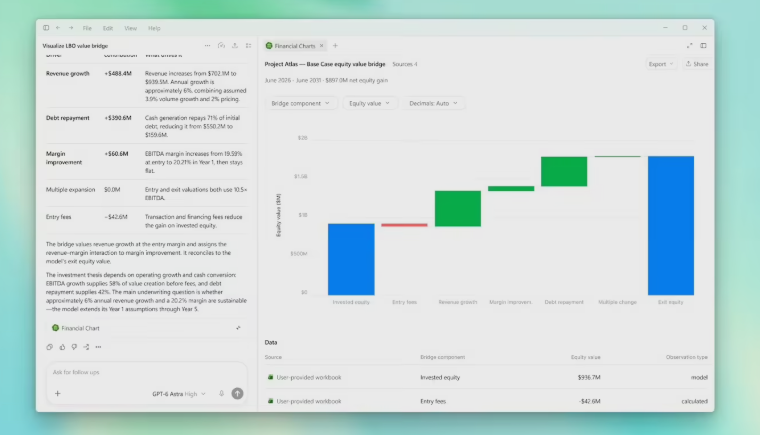Screen dimensions: 760x435
Task: Click the blue Invested equity bar
Action: 351,259
